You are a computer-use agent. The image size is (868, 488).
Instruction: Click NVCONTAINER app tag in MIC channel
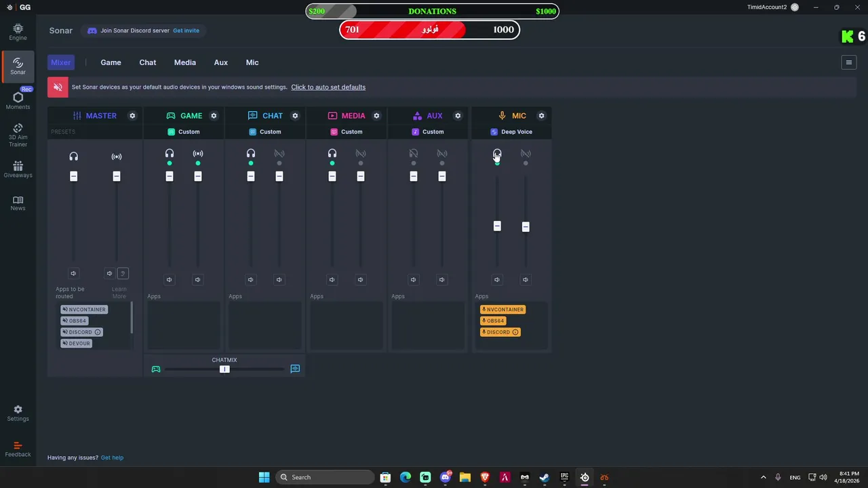[502, 309]
